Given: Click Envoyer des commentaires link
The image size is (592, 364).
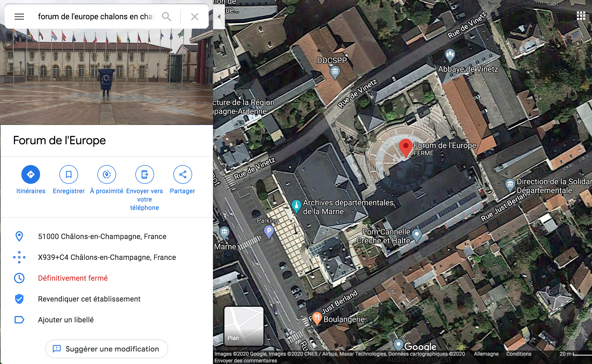Looking at the screenshot, I should coord(245,361).
